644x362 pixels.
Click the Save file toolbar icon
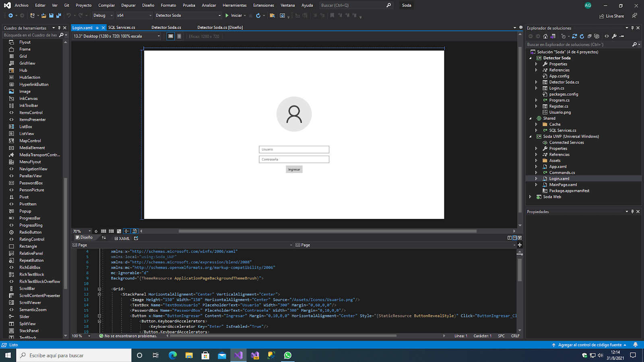coord(51,15)
